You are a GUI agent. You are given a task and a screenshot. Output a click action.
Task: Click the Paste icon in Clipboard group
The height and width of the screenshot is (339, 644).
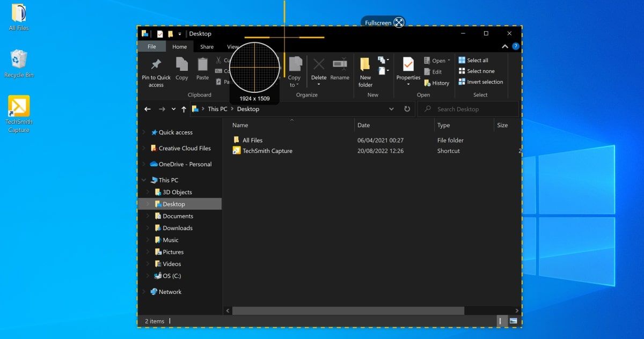click(202, 65)
